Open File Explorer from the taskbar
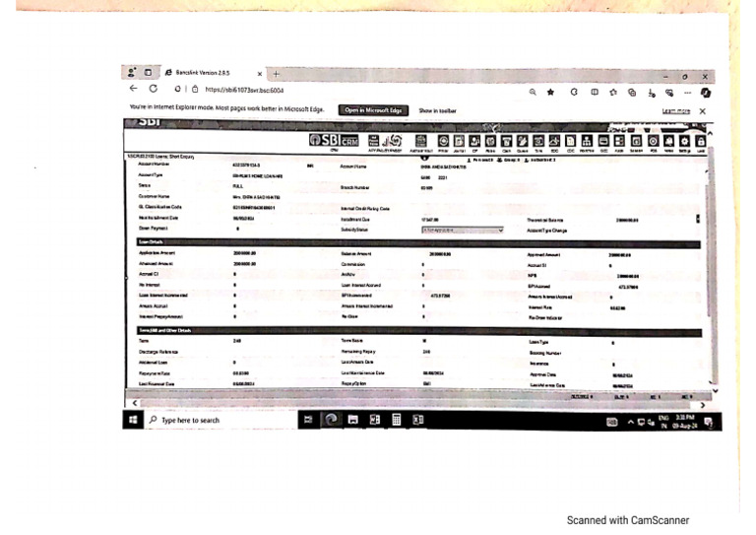Viewport: 756px width, 535px height. click(353, 420)
